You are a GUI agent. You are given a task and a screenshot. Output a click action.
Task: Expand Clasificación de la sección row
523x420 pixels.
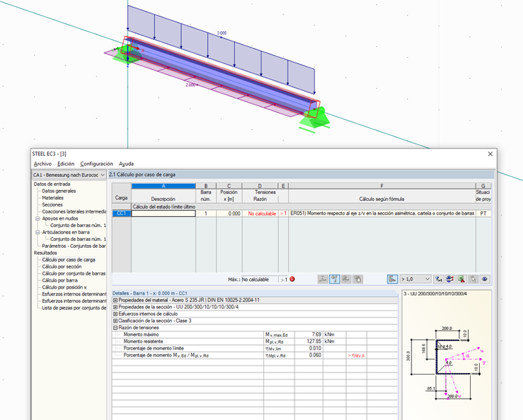coord(116,321)
